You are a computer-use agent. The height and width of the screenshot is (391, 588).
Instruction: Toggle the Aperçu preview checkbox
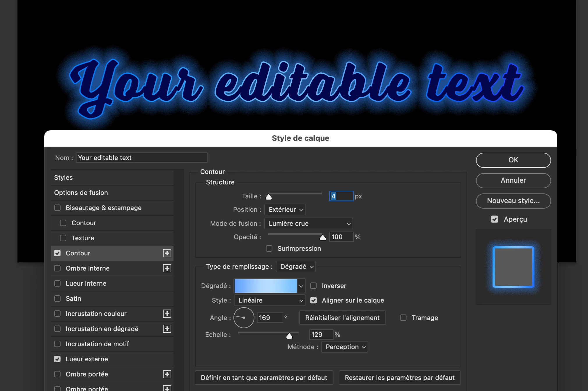point(494,219)
